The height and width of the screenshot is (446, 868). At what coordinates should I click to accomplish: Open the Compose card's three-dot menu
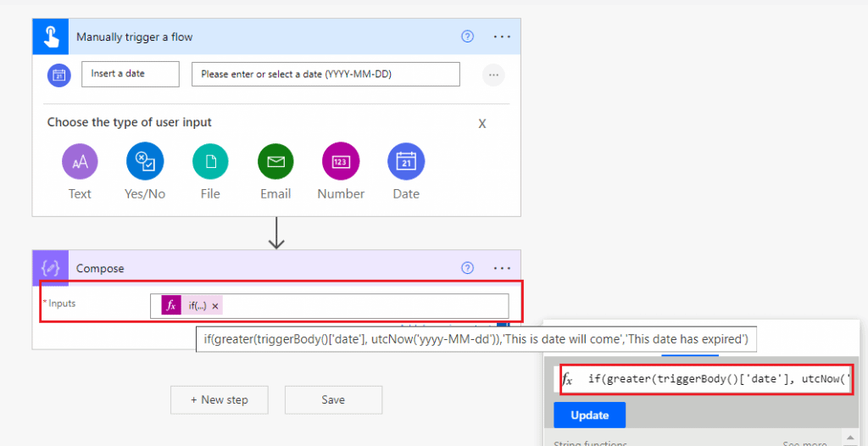tap(502, 268)
